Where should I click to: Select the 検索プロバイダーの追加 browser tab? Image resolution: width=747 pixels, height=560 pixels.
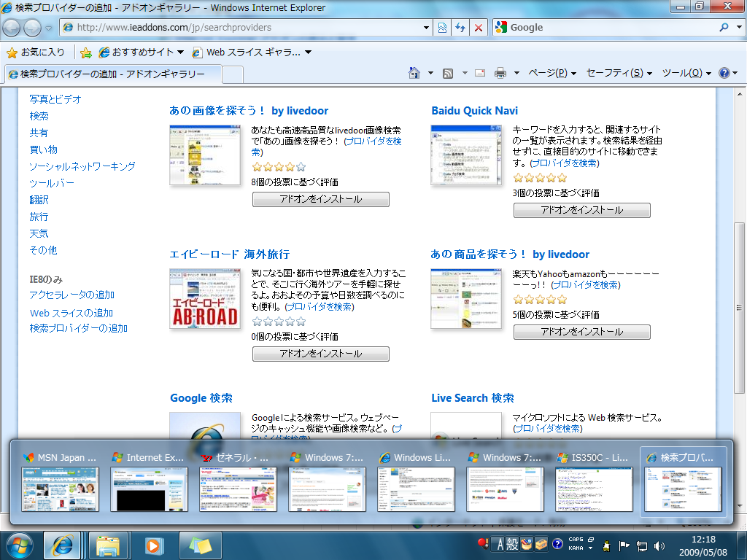pyautogui.click(x=113, y=74)
